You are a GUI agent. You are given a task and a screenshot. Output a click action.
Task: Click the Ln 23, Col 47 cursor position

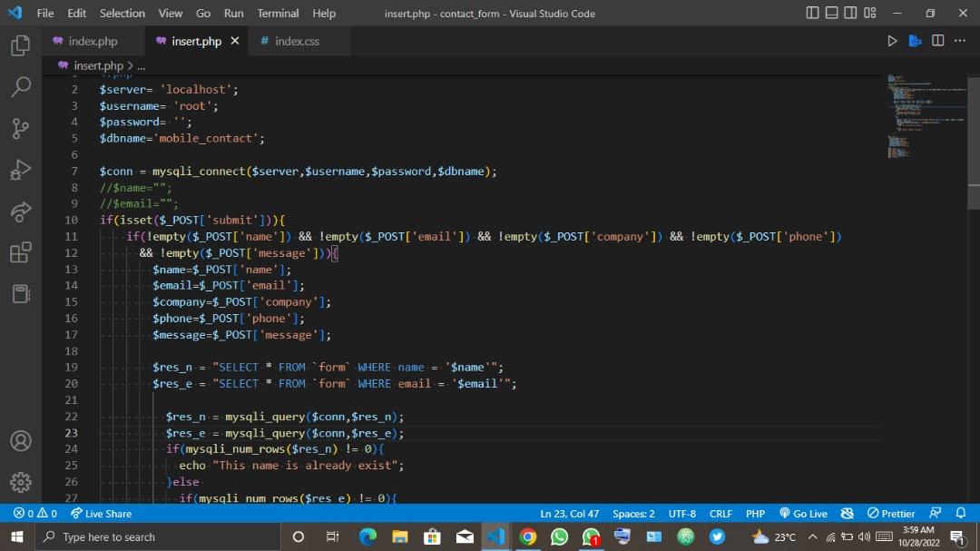[x=569, y=514]
